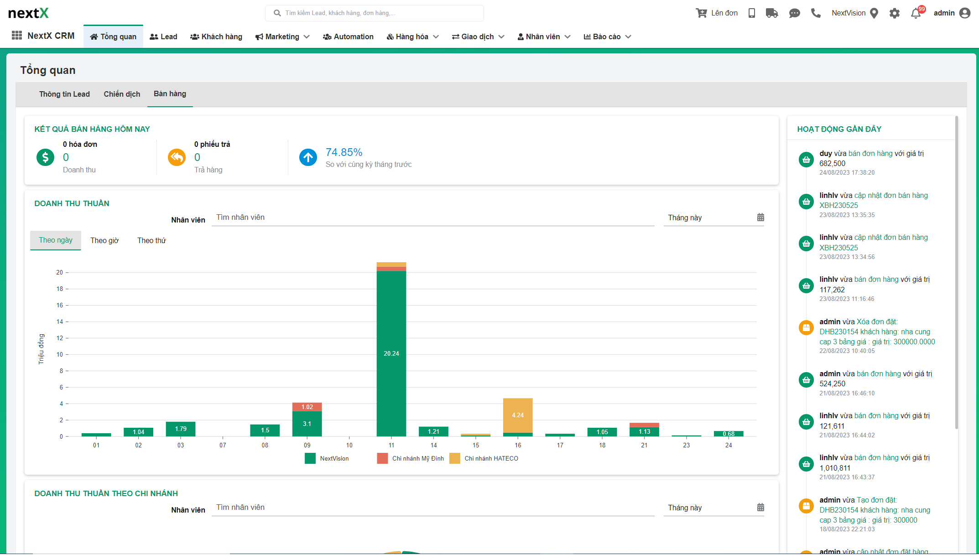The image size is (979, 560).
Task: Open Xóa đơn đặt DHB230154 activity link
Action: click(877, 332)
